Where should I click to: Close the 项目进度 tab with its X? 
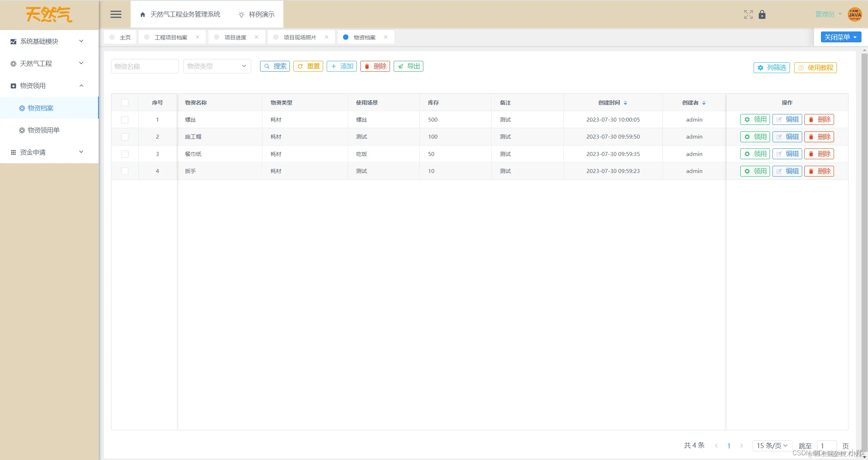point(257,37)
